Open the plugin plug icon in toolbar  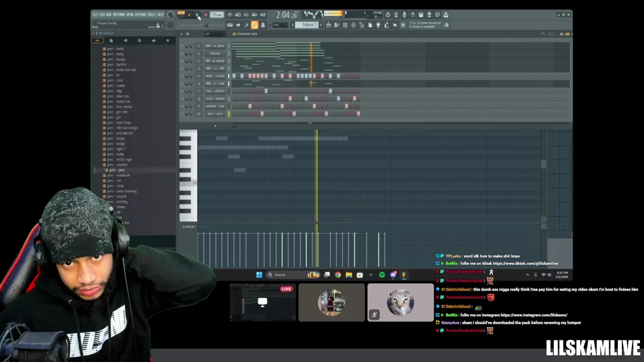pos(378,25)
